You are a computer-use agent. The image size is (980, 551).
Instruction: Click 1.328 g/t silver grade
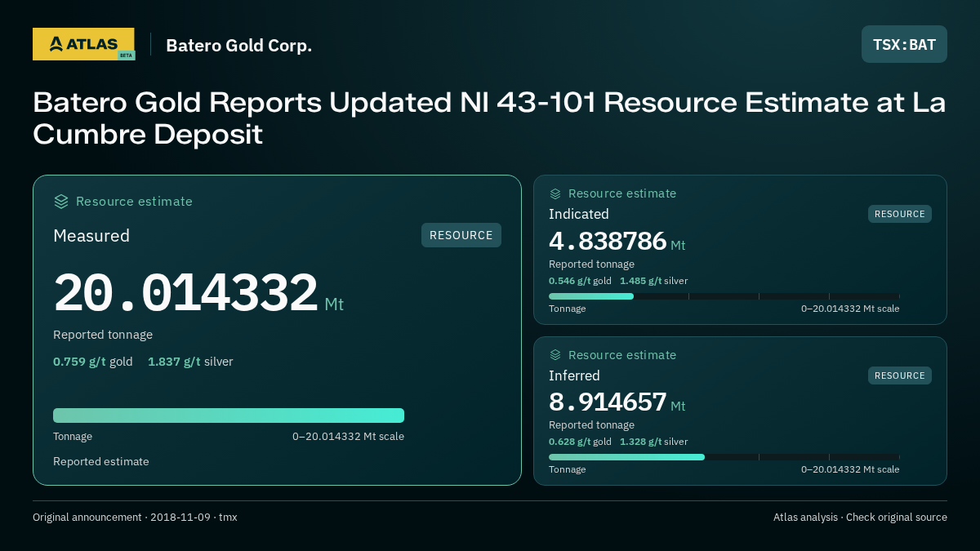click(653, 442)
